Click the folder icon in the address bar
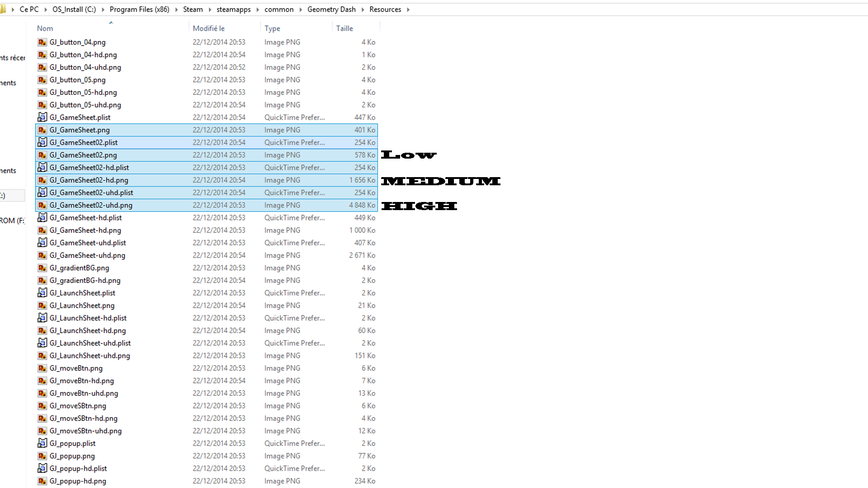Image resolution: width=868 pixels, height=488 pixels. pos(3,9)
